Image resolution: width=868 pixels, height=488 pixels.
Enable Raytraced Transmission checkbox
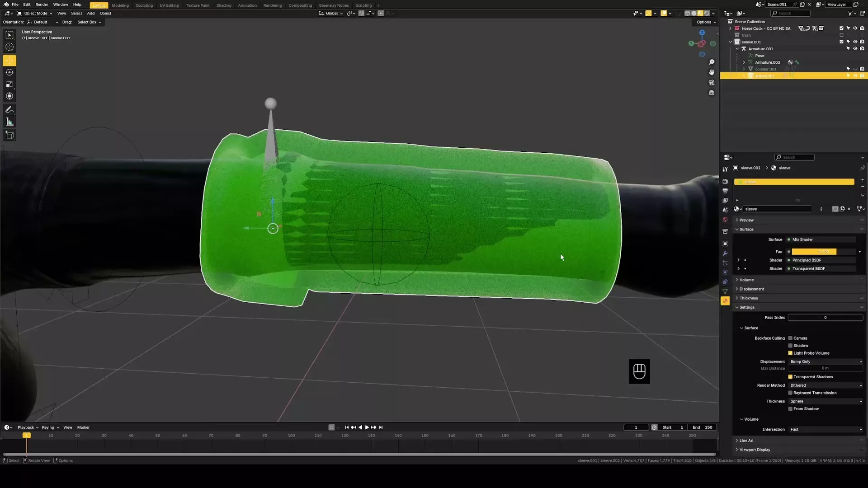(790, 393)
